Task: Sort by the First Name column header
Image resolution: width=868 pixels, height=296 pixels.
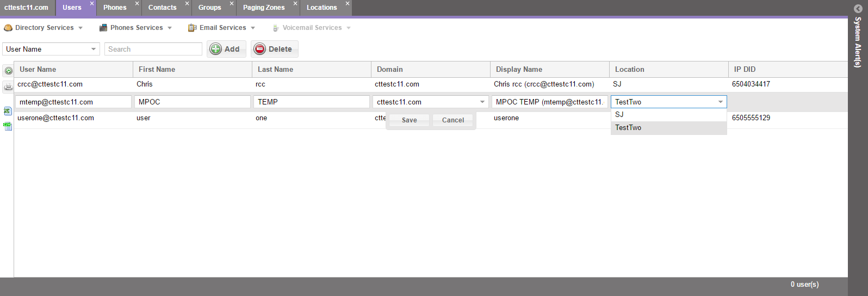Action: (193, 69)
